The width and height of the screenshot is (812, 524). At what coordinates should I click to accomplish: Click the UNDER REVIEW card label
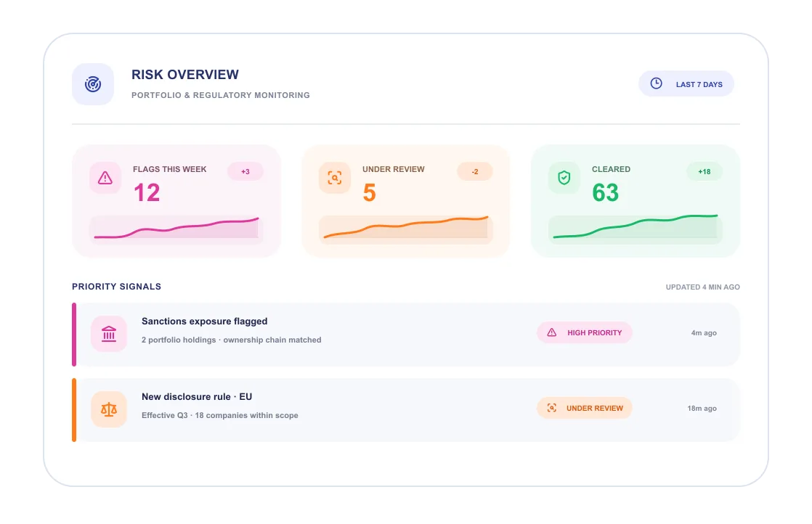point(394,169)
